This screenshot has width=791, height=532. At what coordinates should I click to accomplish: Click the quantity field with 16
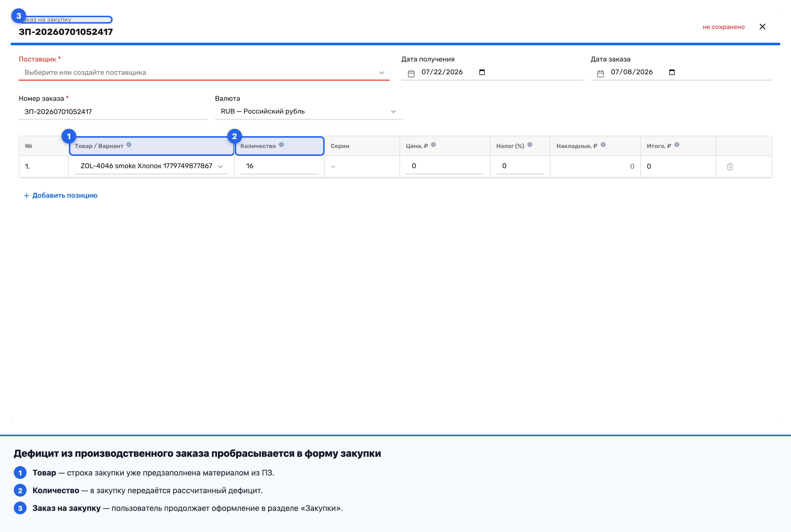tap(279, 166)
